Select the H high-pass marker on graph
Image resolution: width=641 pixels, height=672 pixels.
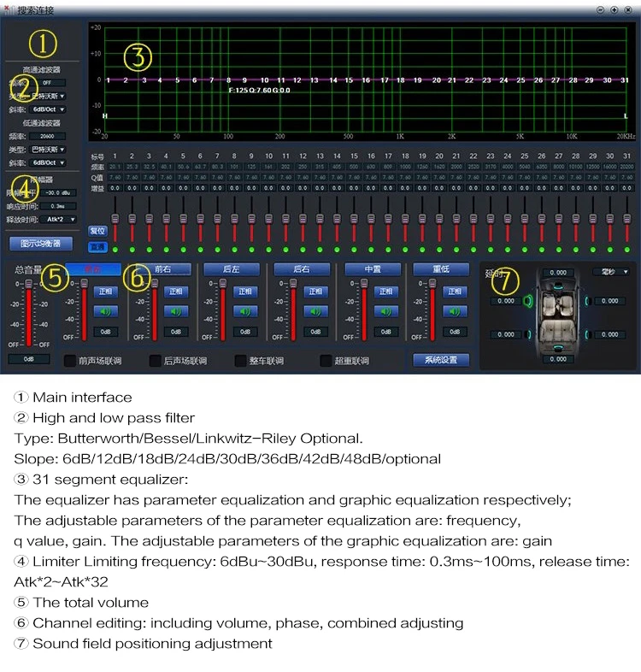[x=105, y=116]
